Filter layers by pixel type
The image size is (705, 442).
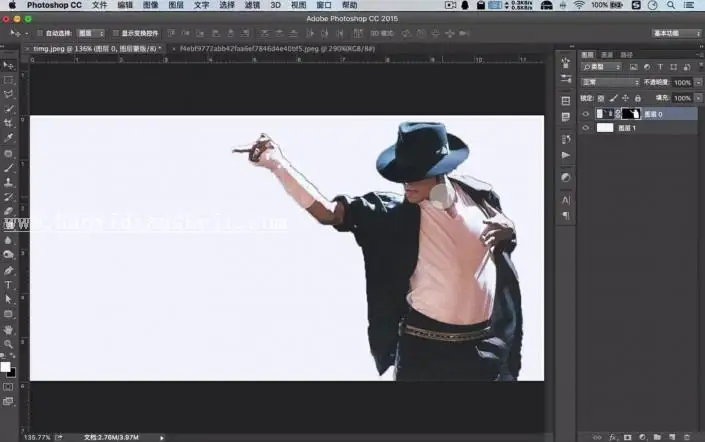(x=634, y=67)
